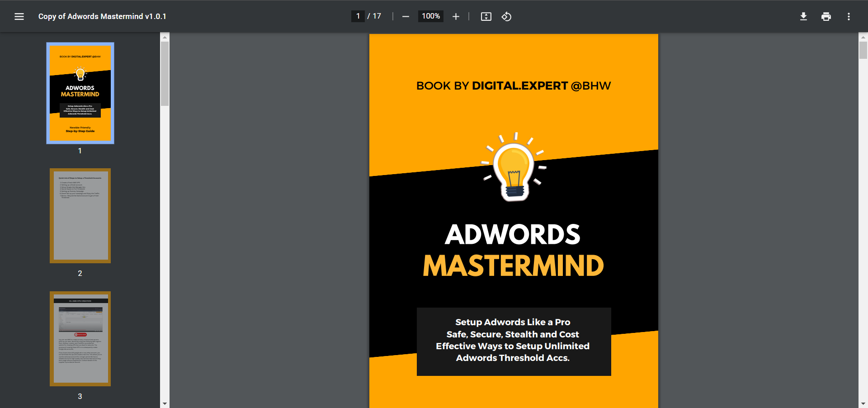This screenshot has width=868, height=408.
Task: Click 'Safe, Secure, Stealth and Cost' line
Action: point(513,334)
